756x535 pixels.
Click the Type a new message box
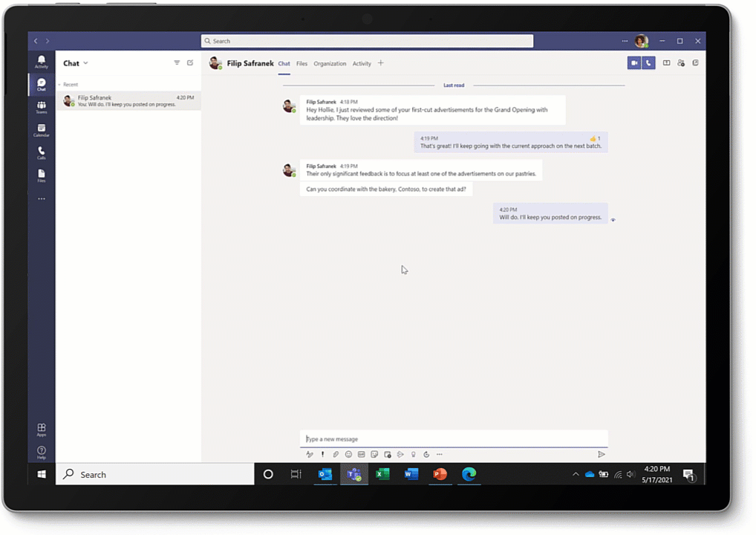coord(453,439)
